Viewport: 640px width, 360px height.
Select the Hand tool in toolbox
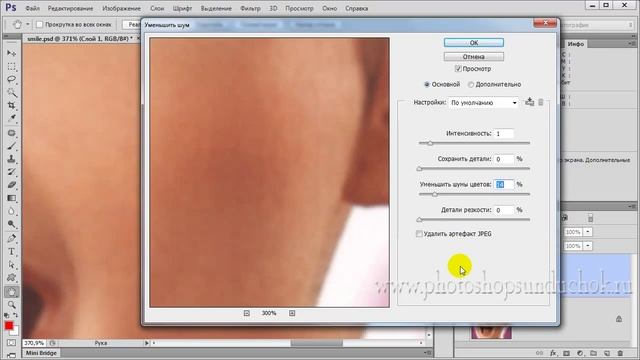pyautogui.click(x=11, y=291)
